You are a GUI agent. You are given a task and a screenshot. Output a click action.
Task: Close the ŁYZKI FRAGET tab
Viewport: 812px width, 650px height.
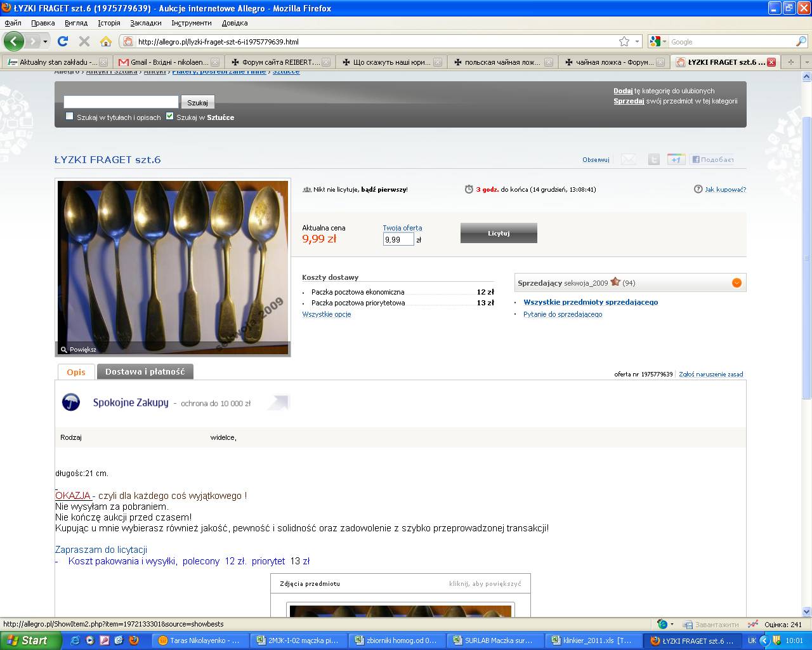pyautogui.click(x=771, y=62)
